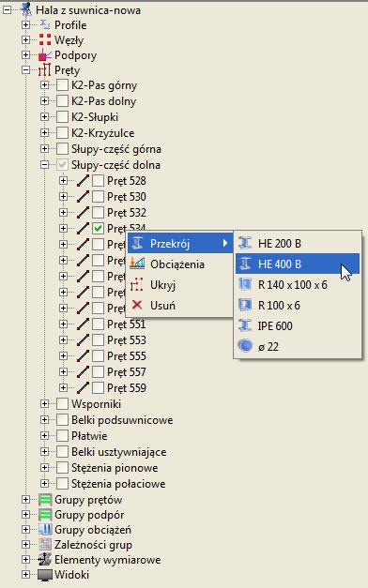Viewport: 368px width, 588px height.
Task: Select the Pręt 559 tree item
Action: [127, 387]
